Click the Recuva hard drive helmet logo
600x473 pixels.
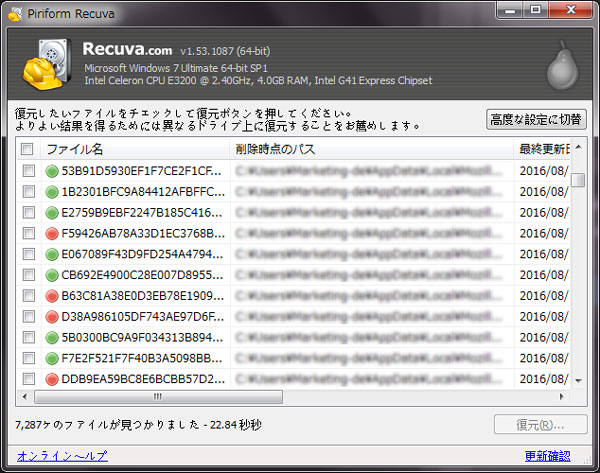(47, 64)
